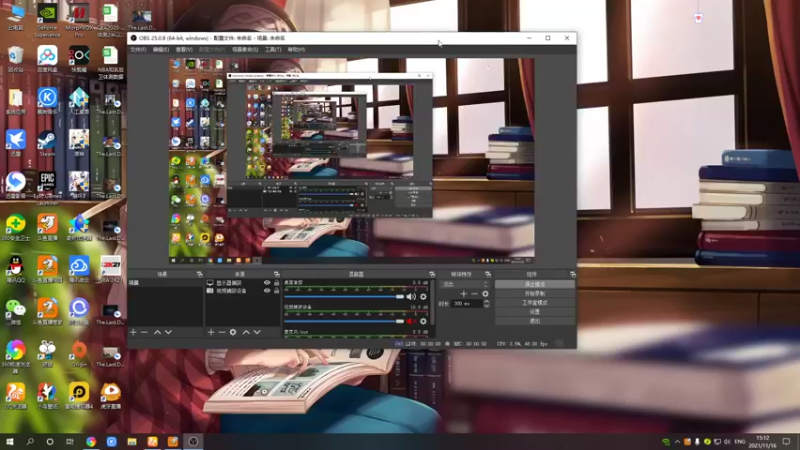Toggle lock on video capture device source
The image size is (800, 450).
point(277,291)
